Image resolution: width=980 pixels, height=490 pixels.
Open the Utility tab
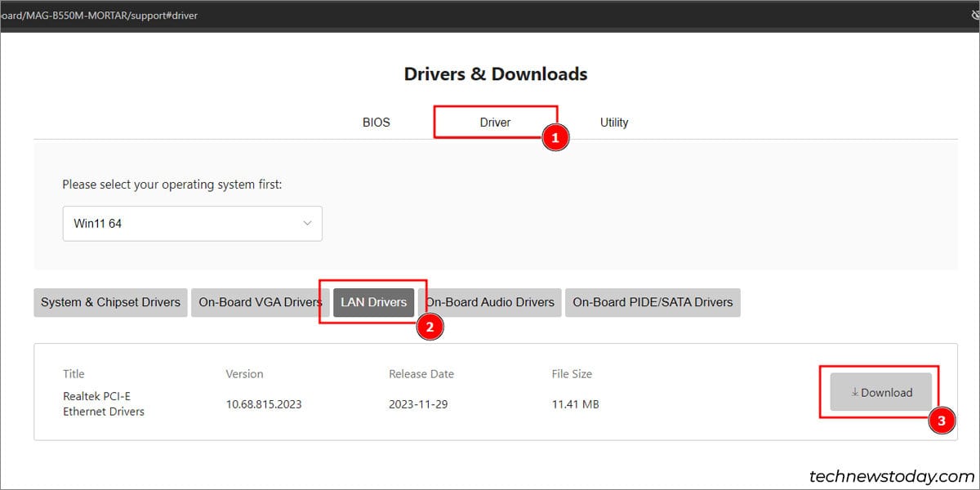click(614, 122)
